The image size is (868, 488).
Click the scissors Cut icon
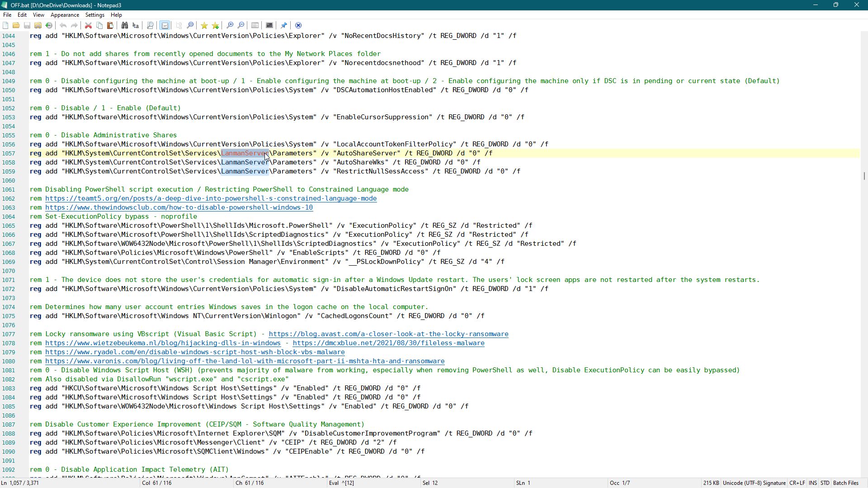coord(89,25)
